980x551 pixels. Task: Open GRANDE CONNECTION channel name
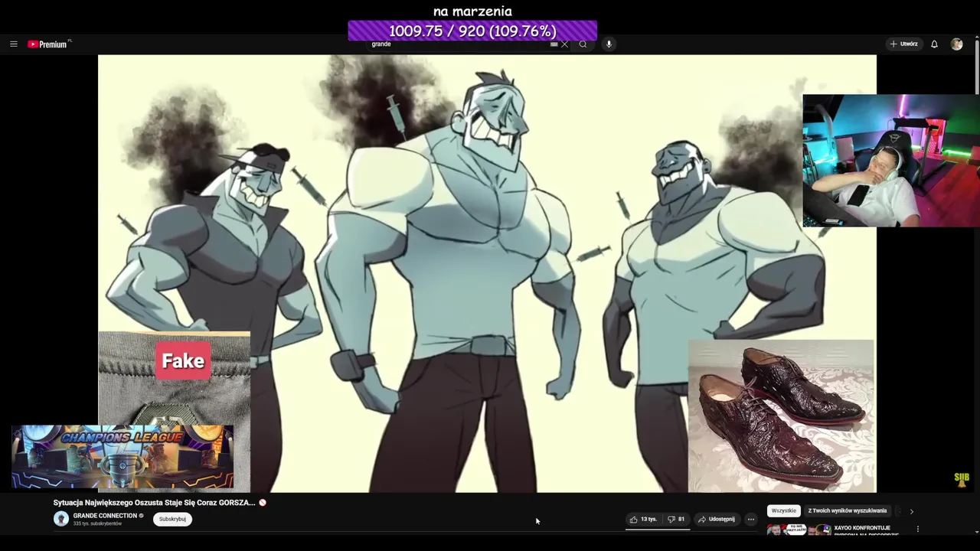coord(105,516)
